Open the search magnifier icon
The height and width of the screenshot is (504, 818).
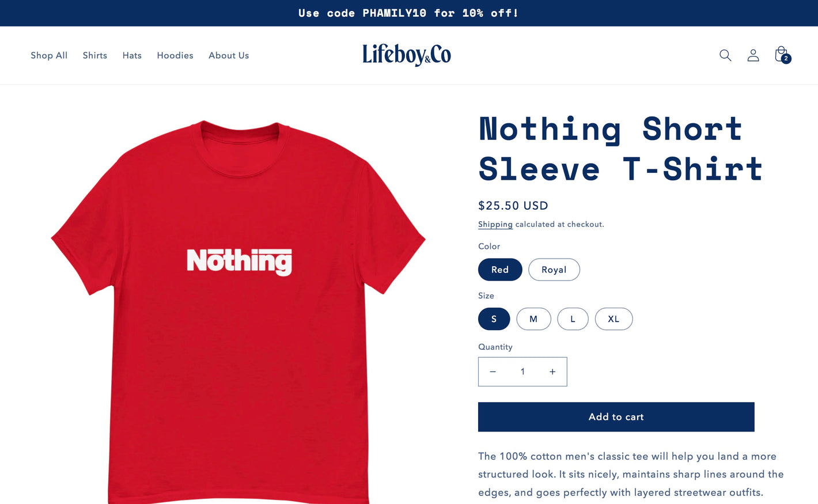coord(725,55)
